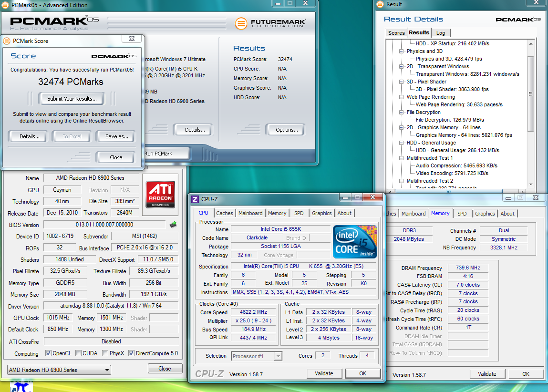Click the BIOS save chip icon in GPU-Z
Screen dimensions: 548x392
point(173,225)
